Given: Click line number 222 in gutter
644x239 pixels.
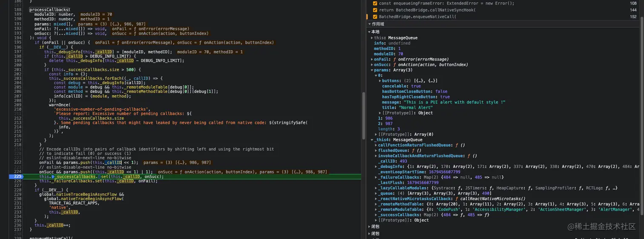Looking at the screenshot, I should [17, 162].
